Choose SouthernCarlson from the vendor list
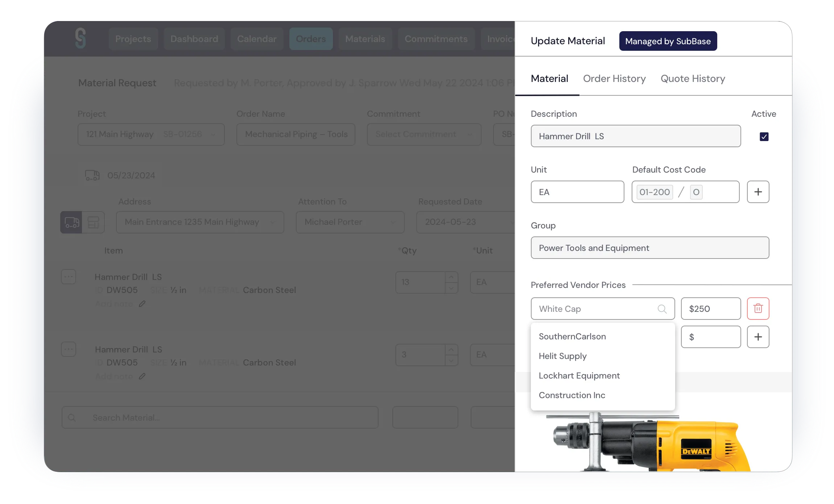Viewport: 834px width, 504px height. click(x=603, y=336)
